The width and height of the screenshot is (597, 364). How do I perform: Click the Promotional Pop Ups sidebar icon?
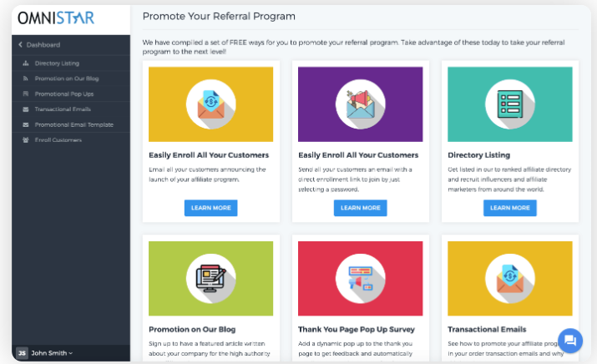coord(26,94)
